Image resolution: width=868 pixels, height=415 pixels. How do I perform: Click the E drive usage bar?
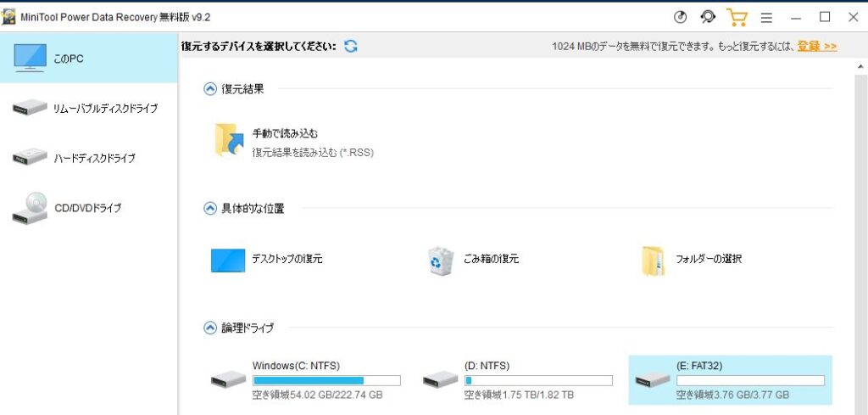click(751, 381)
